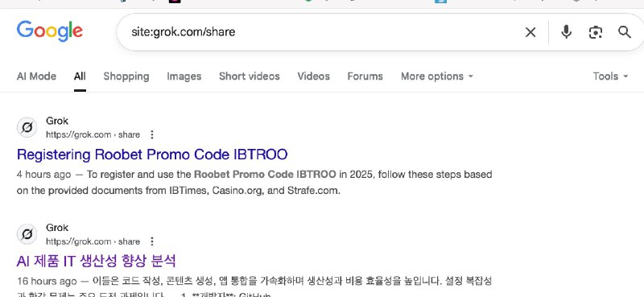This screenshot has height=297, width=644.
Task: Click the Grok favicon of second result
Action: [27, 234]
